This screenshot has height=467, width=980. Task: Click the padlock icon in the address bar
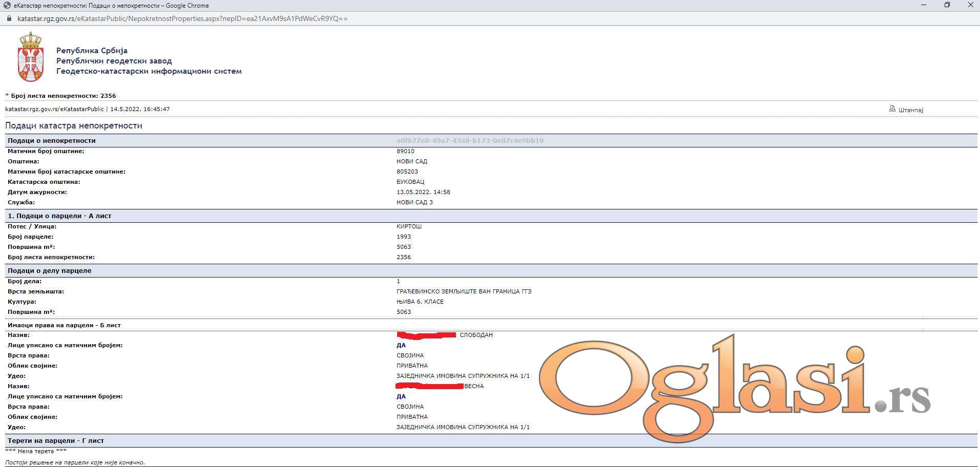pyautogui.click(x=8, y=18)
